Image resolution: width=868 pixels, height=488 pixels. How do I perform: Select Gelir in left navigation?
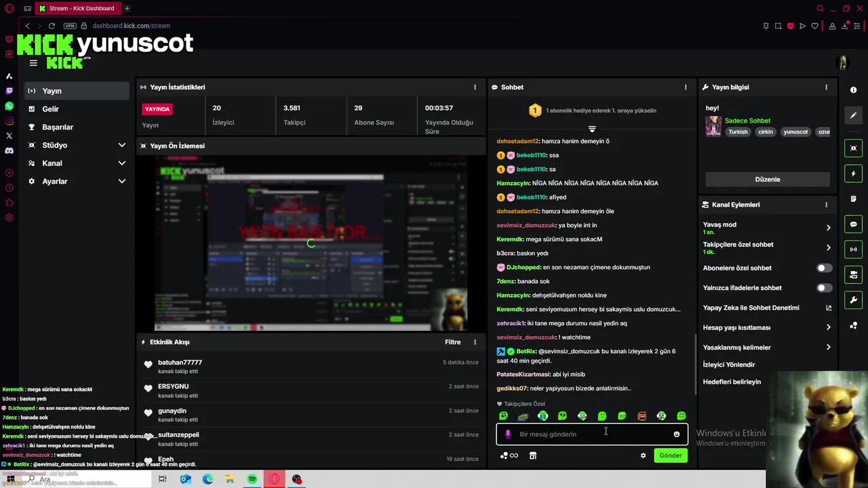point(77,109)
